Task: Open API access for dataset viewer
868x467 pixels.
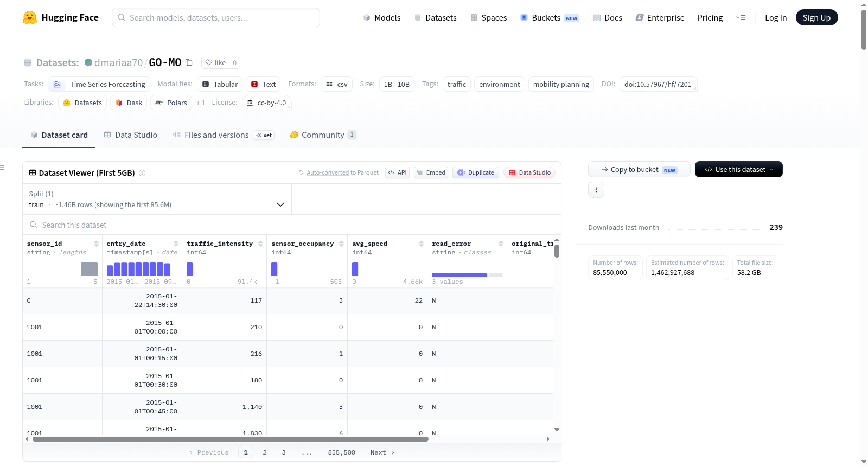Action: 397,172
